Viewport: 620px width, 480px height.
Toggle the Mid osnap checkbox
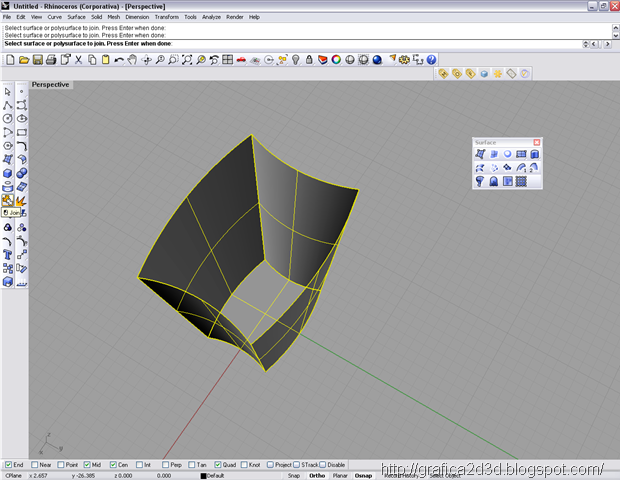[87, 465]
